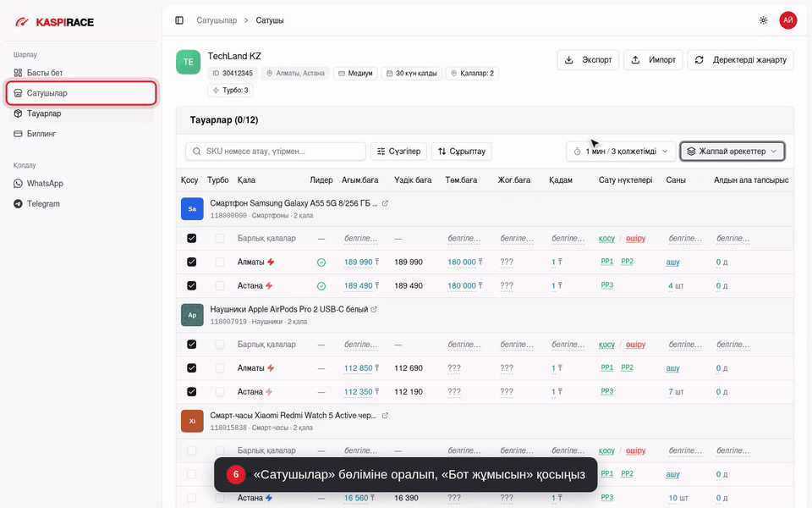Click the green leader check icon for Samsung Астана
The height and width of the screenshot is (508, 812).
tap(321, 286)
